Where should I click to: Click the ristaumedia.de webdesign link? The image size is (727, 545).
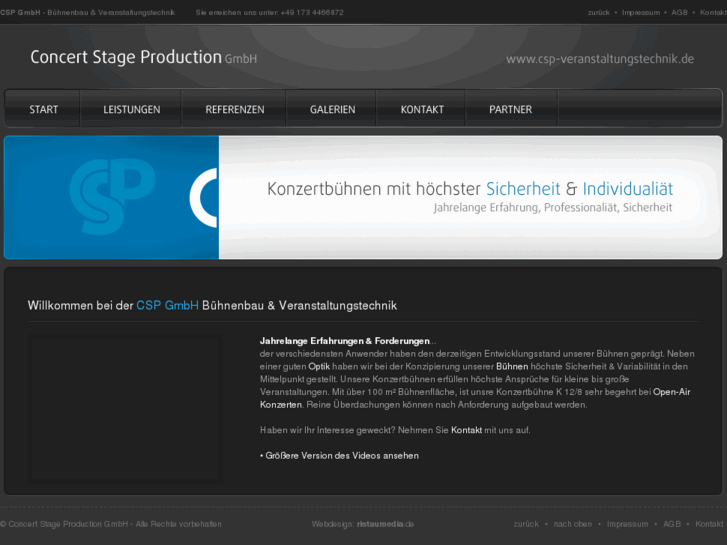(385, 524)
